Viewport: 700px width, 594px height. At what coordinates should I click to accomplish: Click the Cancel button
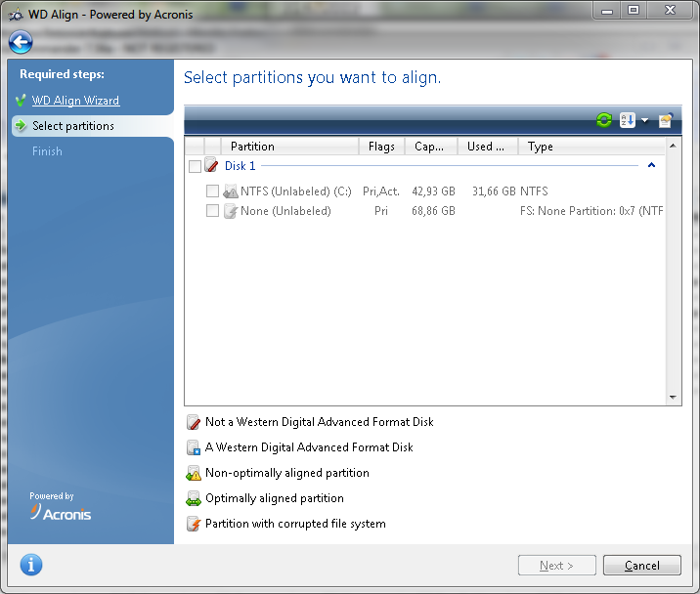point(642,566)
